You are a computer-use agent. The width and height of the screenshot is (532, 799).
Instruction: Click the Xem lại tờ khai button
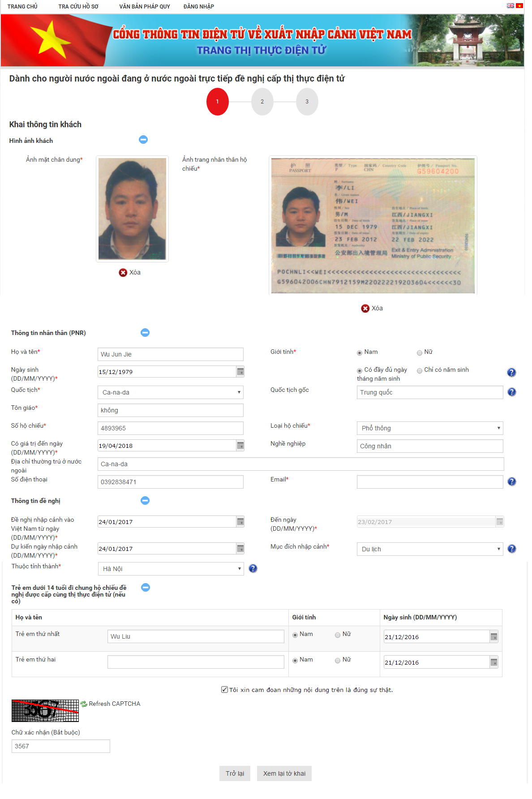pyautogui.click(x=284, y=773)
